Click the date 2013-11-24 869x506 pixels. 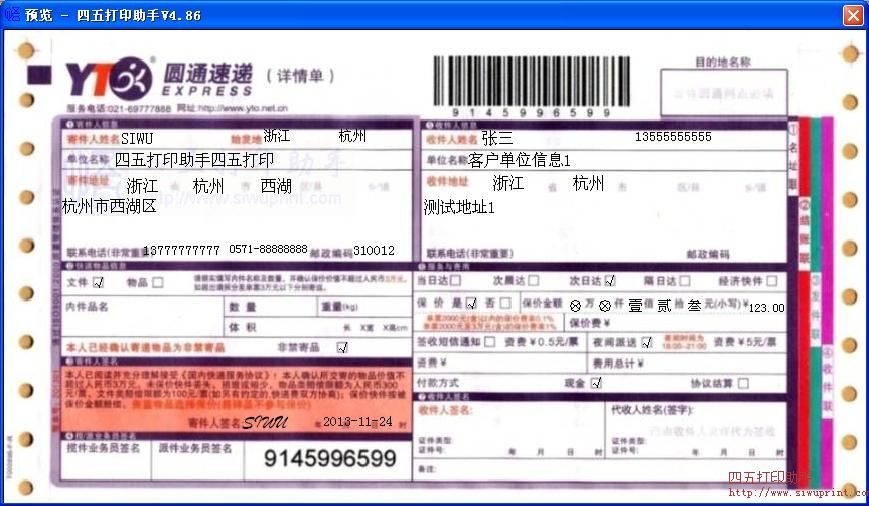click(357, 422)
